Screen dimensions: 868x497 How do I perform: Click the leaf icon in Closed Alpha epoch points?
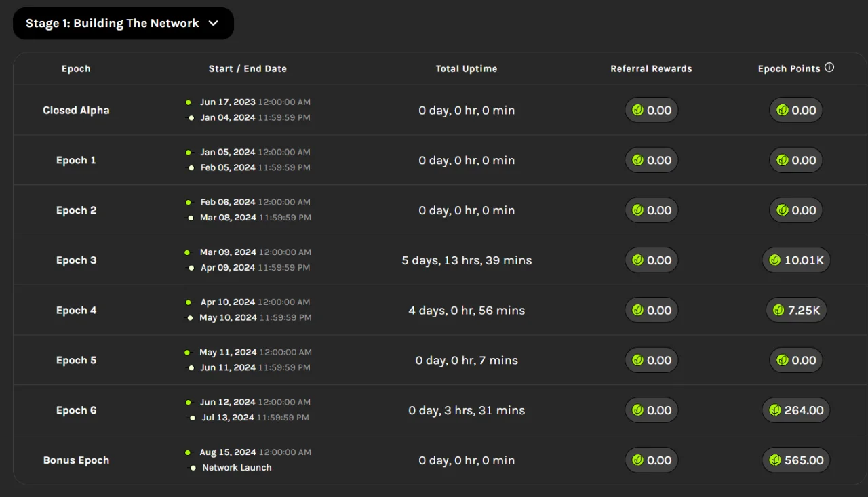[x=783, y=111]
